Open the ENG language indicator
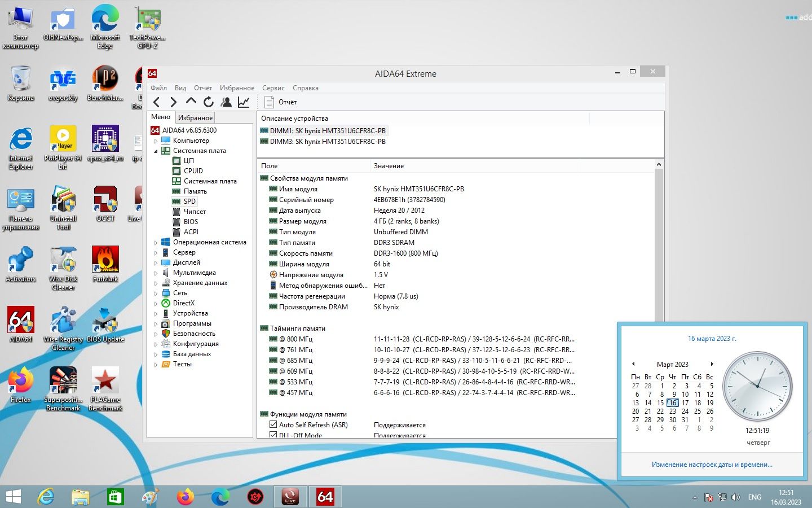This screenshot has width=812, height=508. pos(754,497)
